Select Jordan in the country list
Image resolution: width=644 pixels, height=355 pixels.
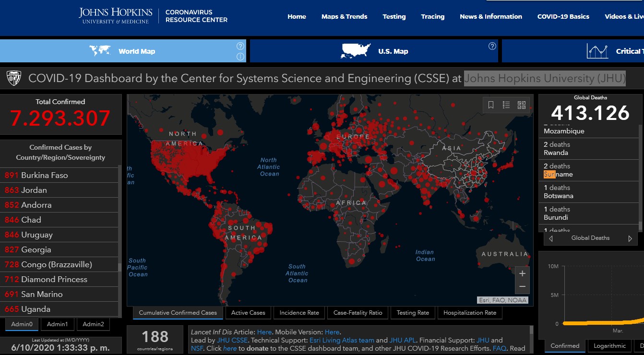(x=59, y=190)
